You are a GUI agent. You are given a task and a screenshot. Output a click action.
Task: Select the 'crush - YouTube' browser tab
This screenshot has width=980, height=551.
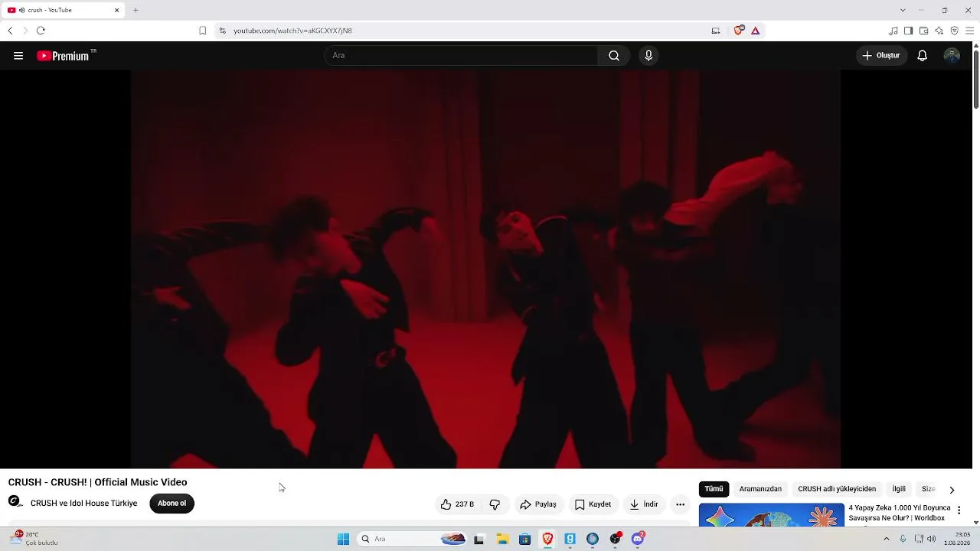coord(64,11)
